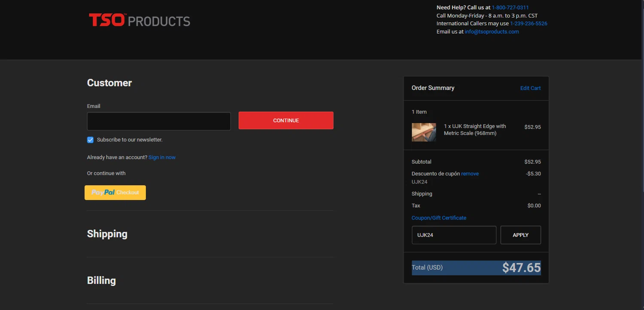Select the Subtotal label
The image size is (644, 310).
tap(422, 162)
